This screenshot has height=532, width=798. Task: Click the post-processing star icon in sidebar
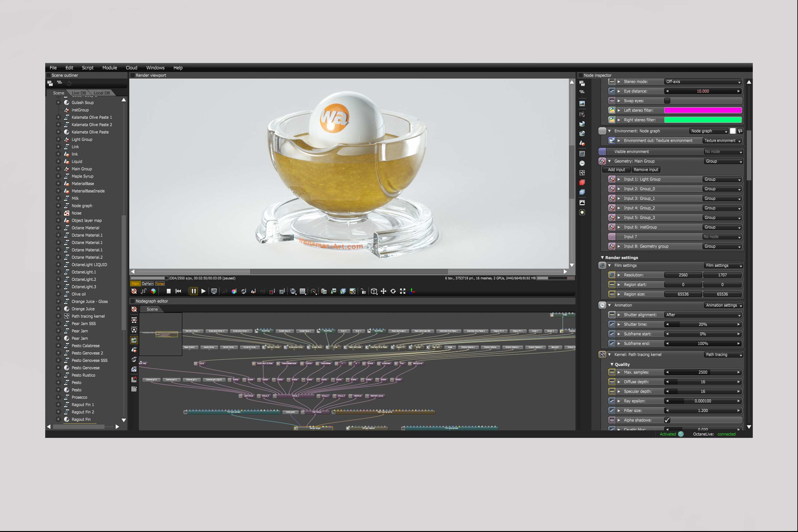[582, 212]
